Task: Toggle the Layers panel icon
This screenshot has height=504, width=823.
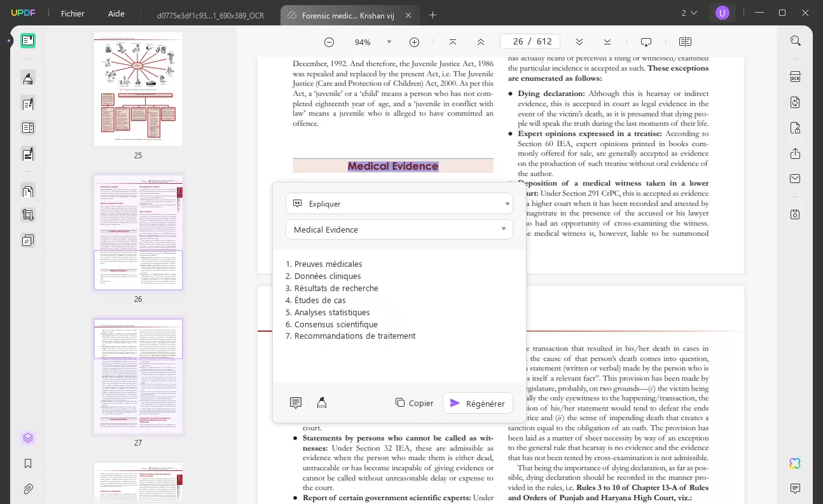Action: click(27, 438)
